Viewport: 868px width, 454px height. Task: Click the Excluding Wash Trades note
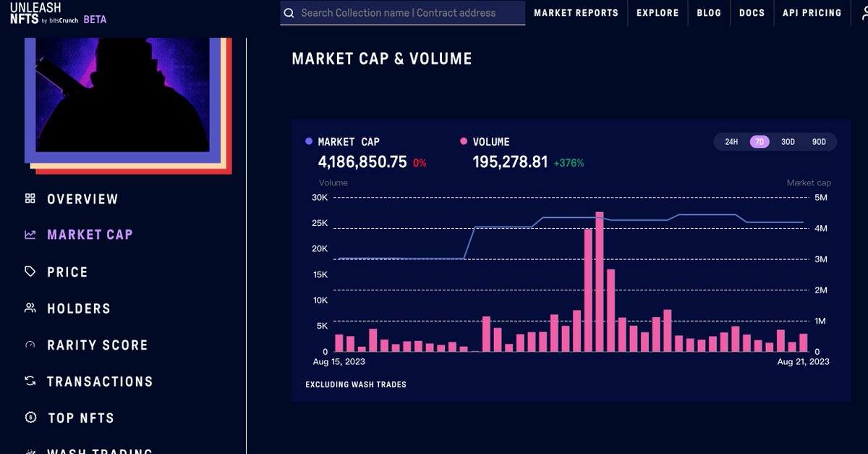[356, 384]
